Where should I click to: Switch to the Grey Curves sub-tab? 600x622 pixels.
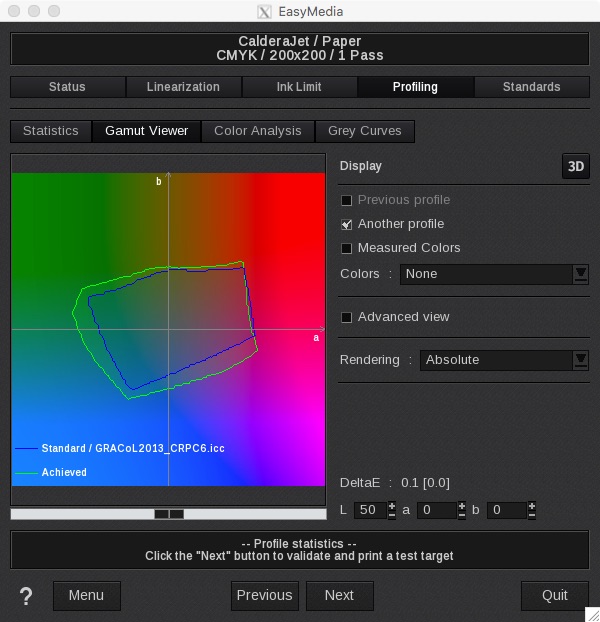[365, 131]
